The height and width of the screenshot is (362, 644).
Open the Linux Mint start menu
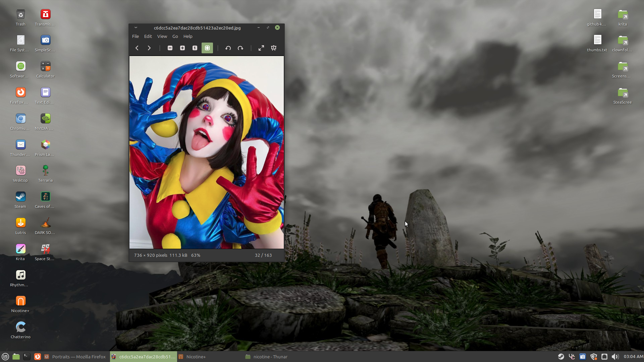tap(5, 357)
